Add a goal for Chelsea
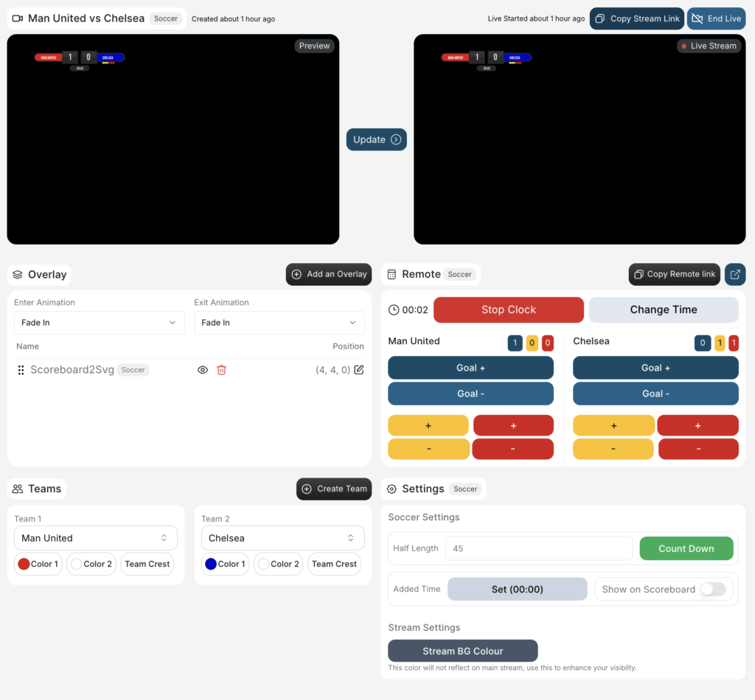The image size is (755, 700). pos(655,368)
